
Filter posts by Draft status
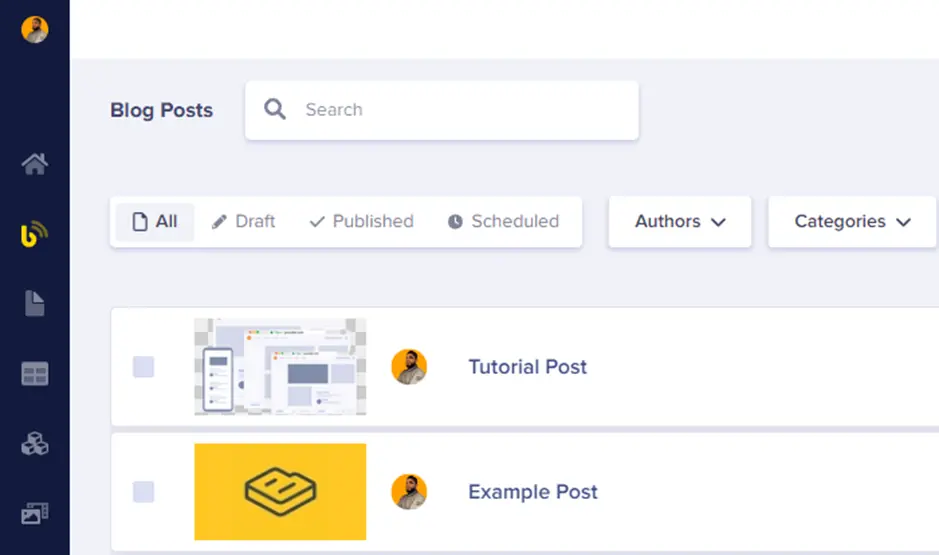(244, 222)
